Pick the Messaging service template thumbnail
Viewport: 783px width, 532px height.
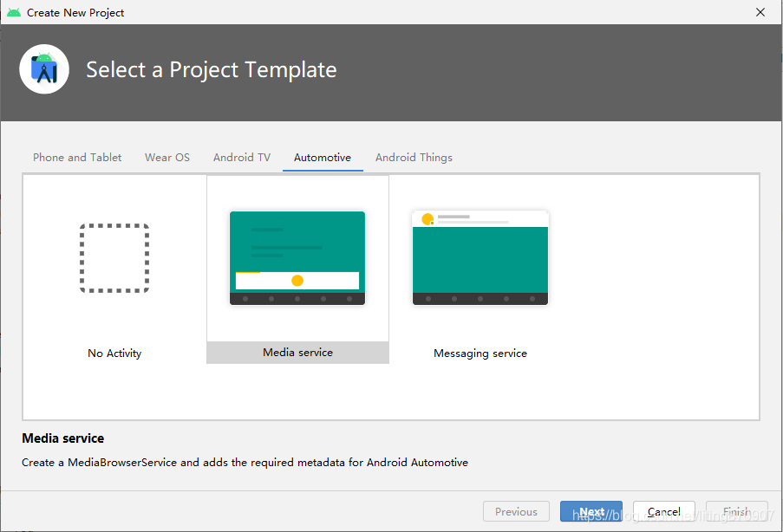pos(480,258)
